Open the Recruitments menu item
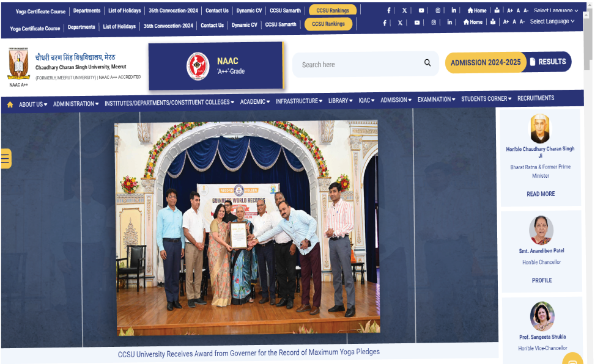The height and width of the screenshot is (364, 603). 536,98
